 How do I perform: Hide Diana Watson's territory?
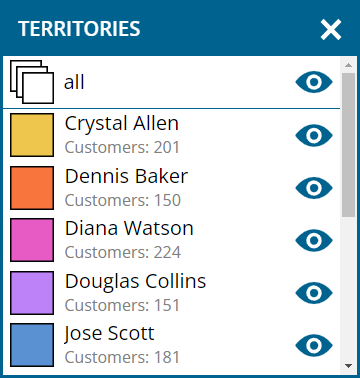tap(314, 240)
